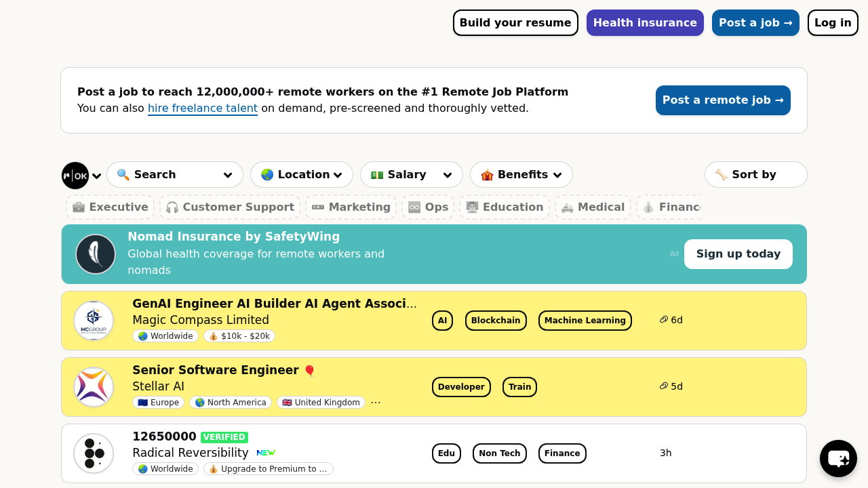The height and width of the screenshot is (488, 868).
Task: Select the Train tag
Action: pos(519,387)
